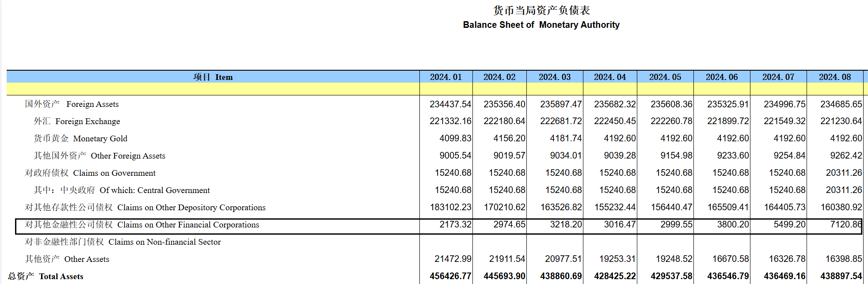The image size is (868, 284).
Task: Select Other Assets value 16398.85
Action: [844, 259]
